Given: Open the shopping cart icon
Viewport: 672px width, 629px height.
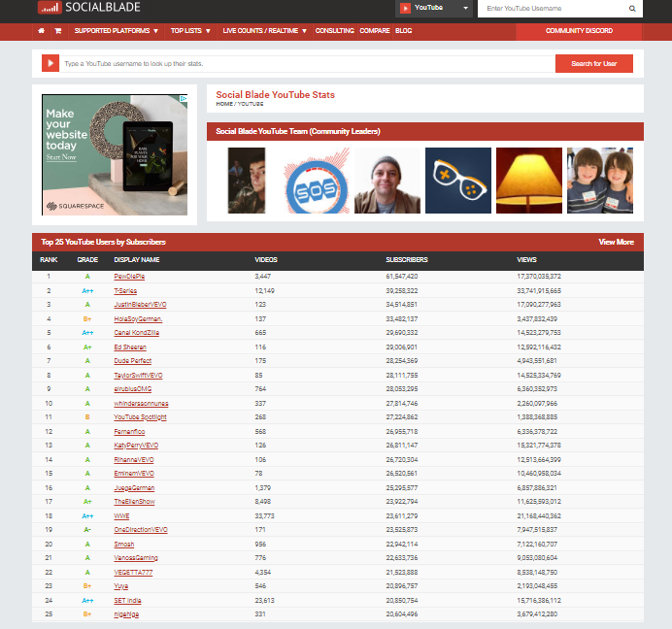Looking at the screenshot, I should (58, 31).
